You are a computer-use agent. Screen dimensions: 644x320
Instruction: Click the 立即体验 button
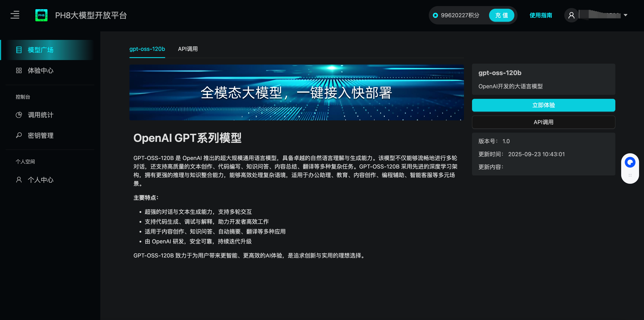[543, 105]
